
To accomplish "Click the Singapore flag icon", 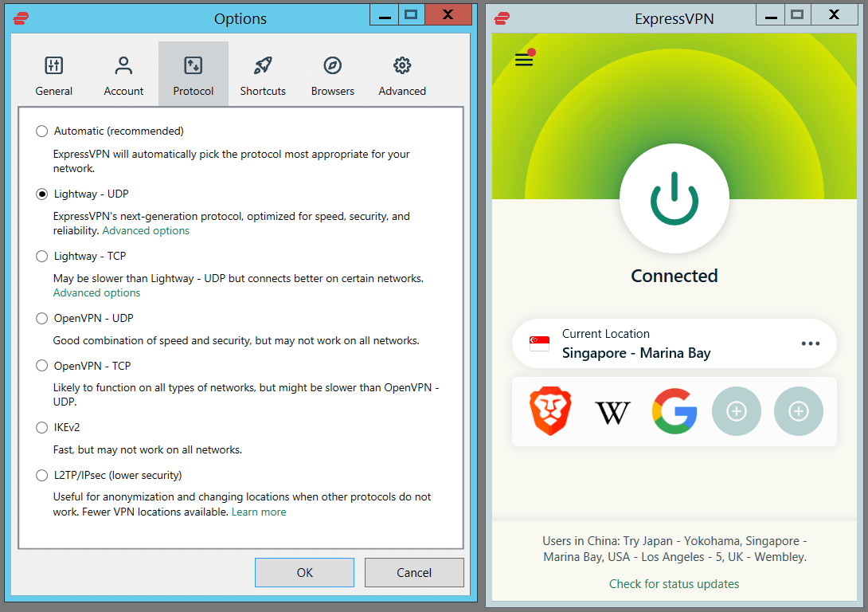I will [539, 343].
